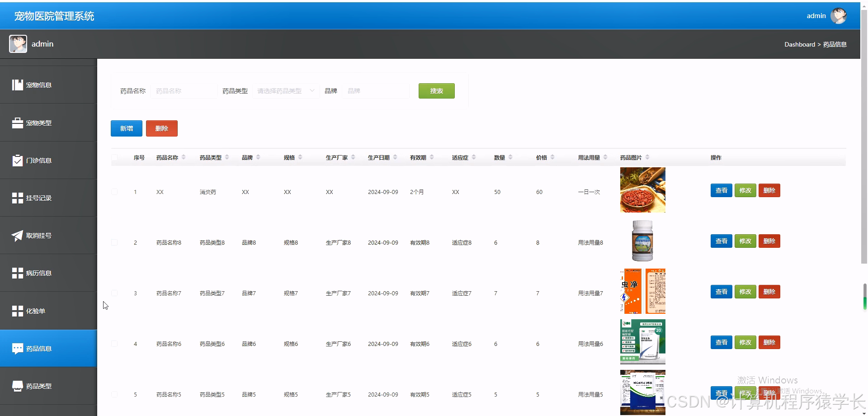Click the red 删除 button above the table
This screenshot has width=868, height=416.
tap(162, 128)
